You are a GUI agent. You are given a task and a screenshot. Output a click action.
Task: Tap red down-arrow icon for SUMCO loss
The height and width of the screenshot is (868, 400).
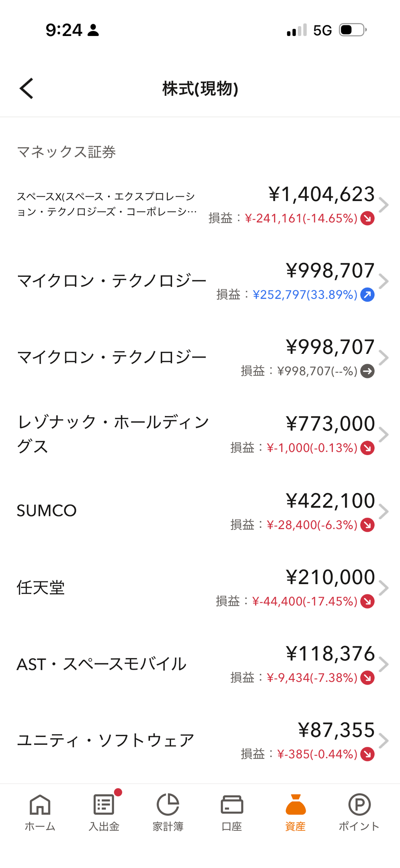(368, 525)
